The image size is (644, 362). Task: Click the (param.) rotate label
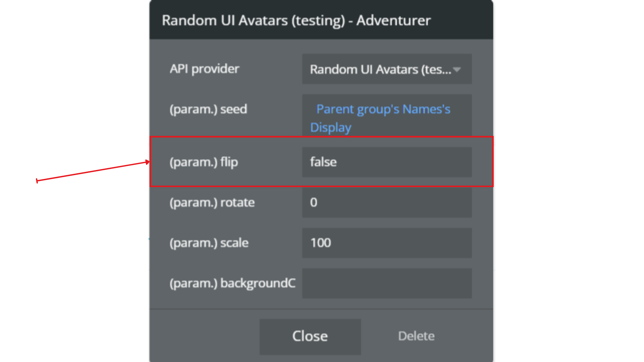[x=212, y=202]
